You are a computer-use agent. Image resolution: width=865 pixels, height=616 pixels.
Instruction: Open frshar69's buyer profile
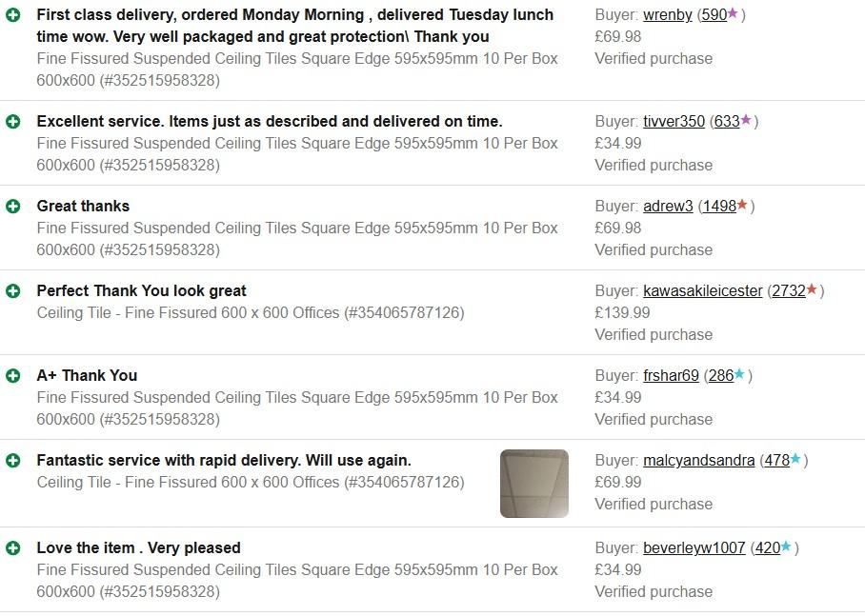671,376
